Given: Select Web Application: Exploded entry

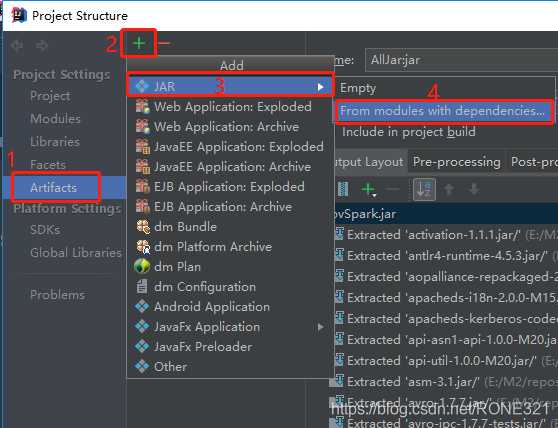Looking at the screenshot, I should [230, 106].
